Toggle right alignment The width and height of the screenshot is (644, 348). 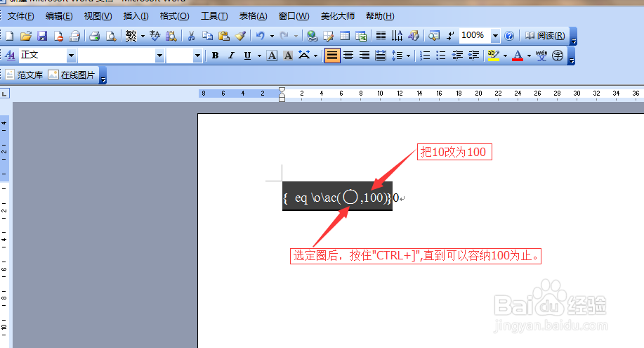tap(364, 56)
